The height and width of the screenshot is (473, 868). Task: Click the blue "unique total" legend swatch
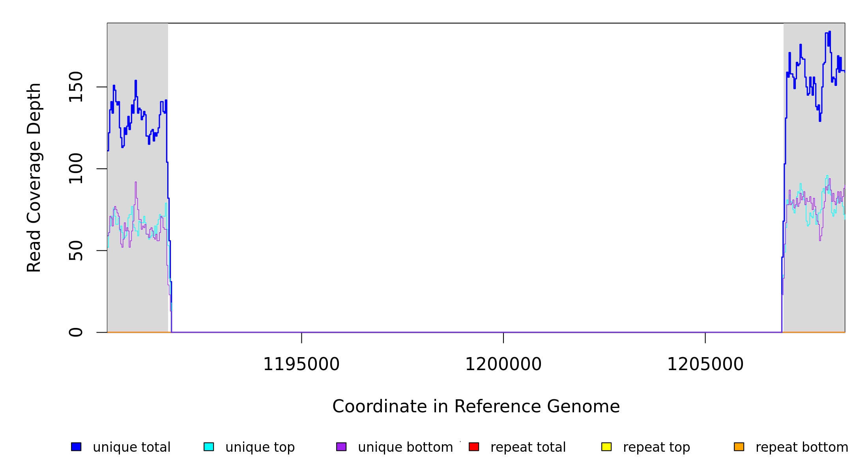(x=76, y=447)
